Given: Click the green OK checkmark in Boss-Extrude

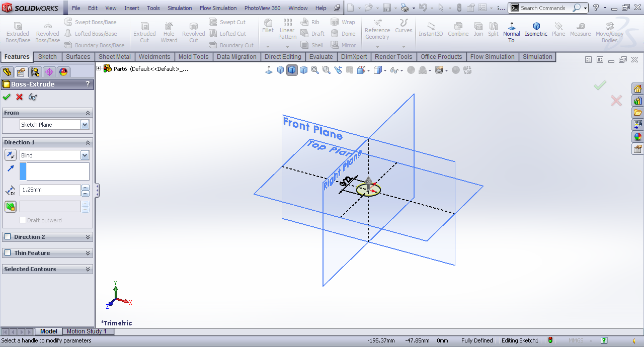Looking at the screenshot, I should 7,97.
